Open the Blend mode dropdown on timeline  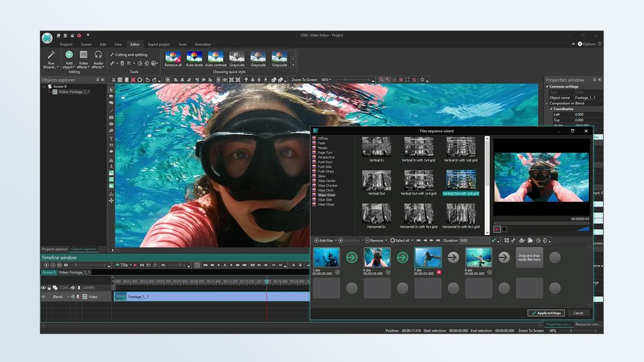coord(67,297)
